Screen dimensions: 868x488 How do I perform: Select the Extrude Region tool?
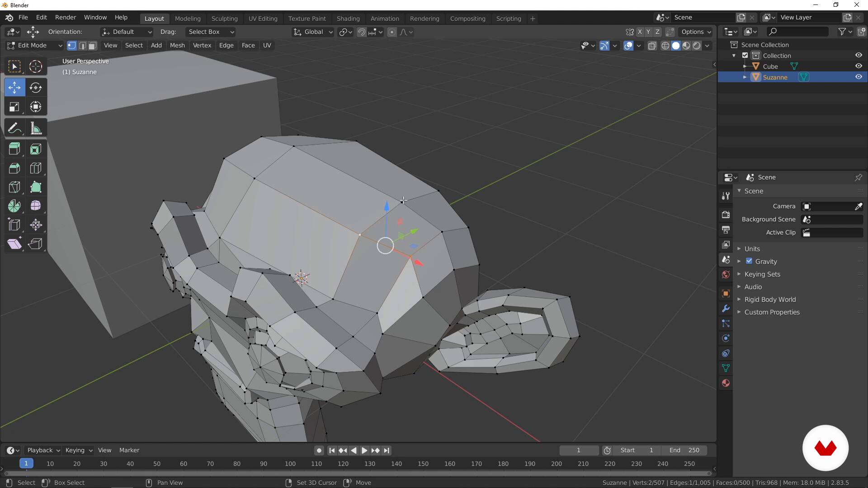tap(14, 149)
